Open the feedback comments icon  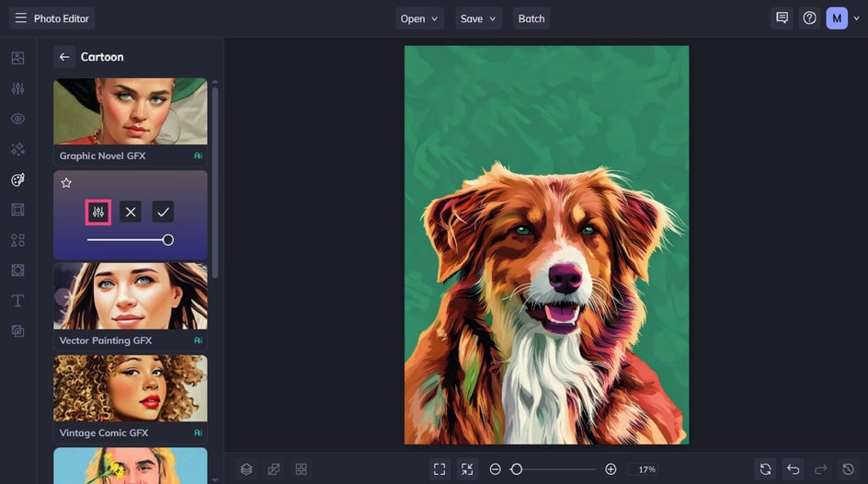pyautogui.click(x=782, y=18)
